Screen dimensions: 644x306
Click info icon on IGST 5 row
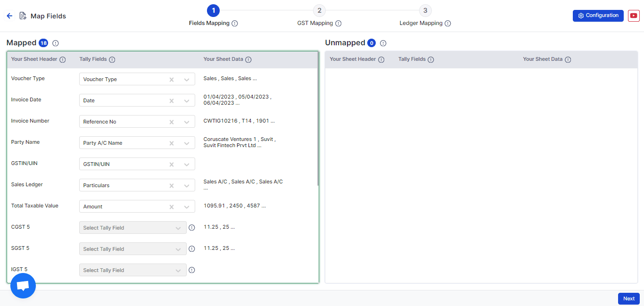tap(191, 270)
